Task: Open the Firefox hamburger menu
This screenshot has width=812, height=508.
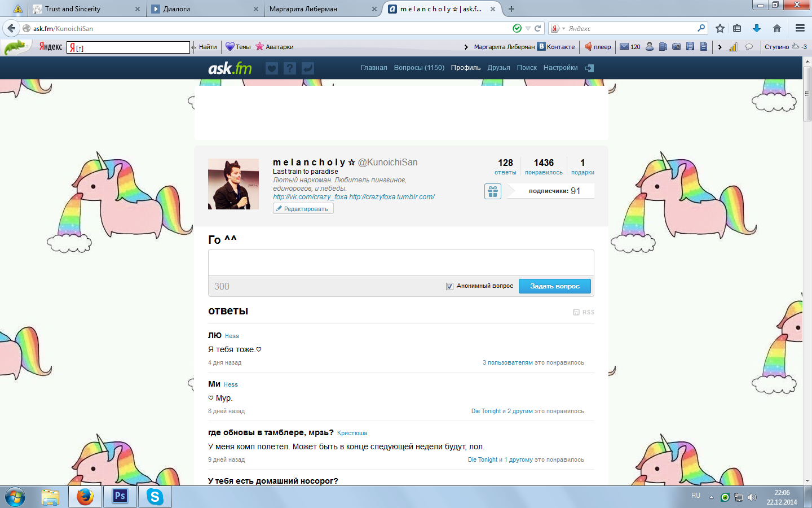Action: 800,28
